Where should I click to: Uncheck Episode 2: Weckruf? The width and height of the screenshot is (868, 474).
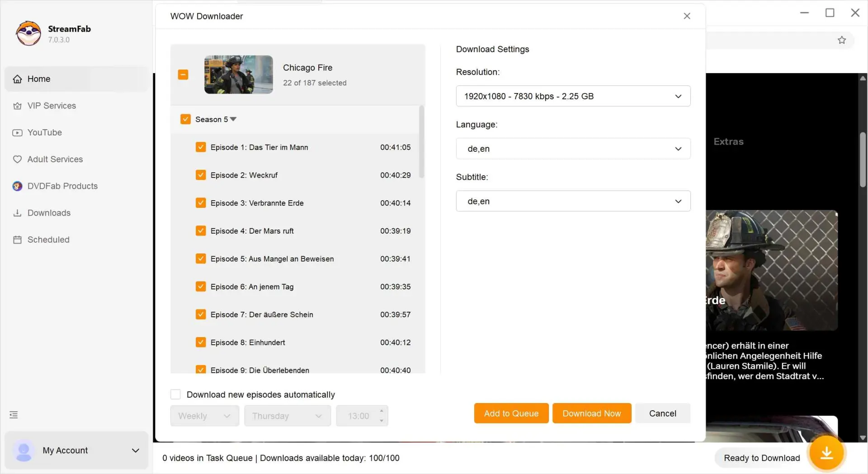(x=201, y=175)
